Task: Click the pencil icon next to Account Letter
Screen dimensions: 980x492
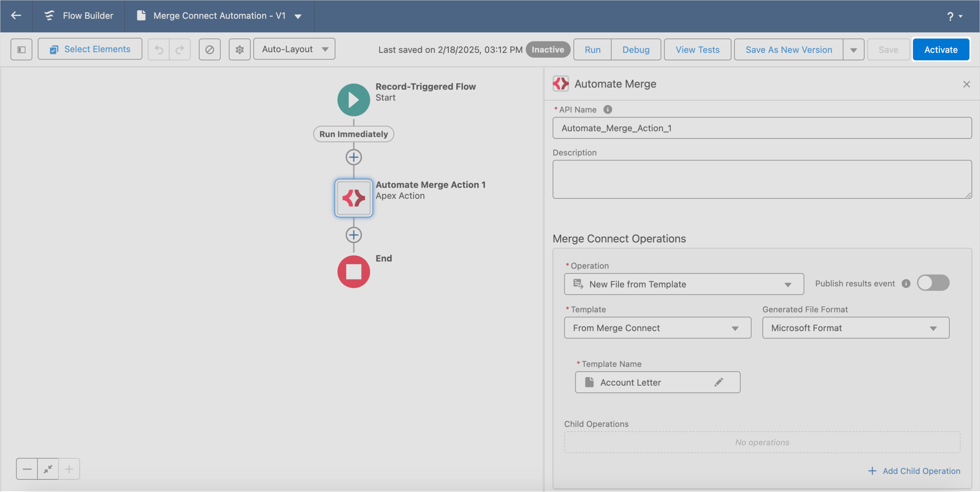Action: tap(718, 382)
